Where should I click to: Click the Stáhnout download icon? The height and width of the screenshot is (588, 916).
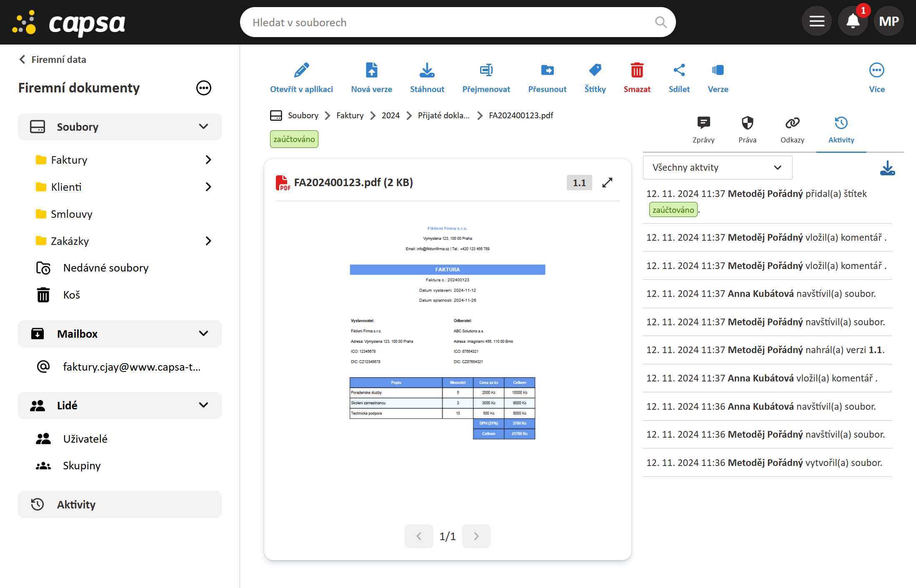coord(427,70)
